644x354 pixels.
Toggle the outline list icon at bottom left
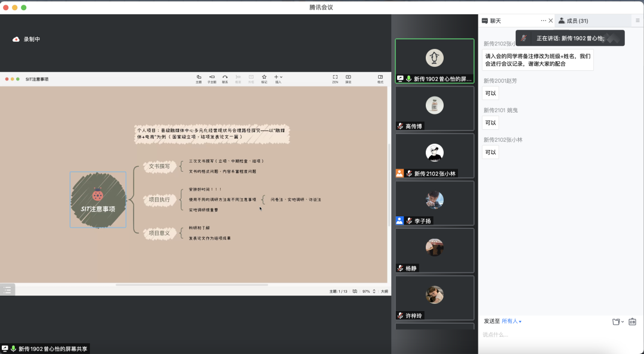click(7, 290)
